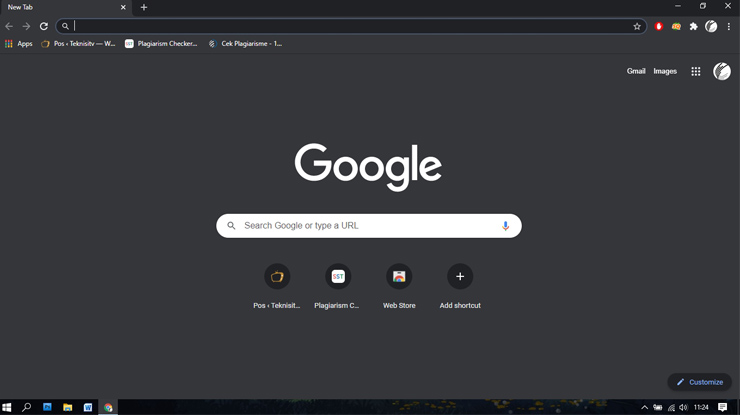Open the notification center icon
The image size is (740, 415).
pyautogui.click(x=723, y=407)
